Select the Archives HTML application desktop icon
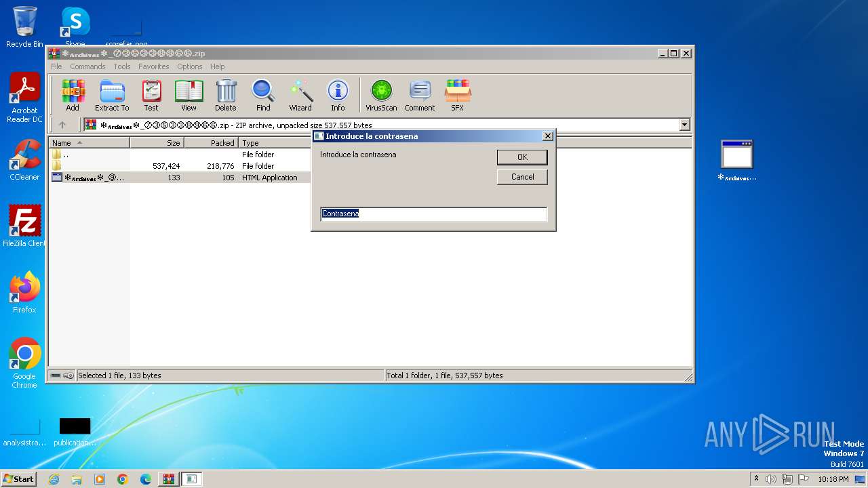 (737, 161)
